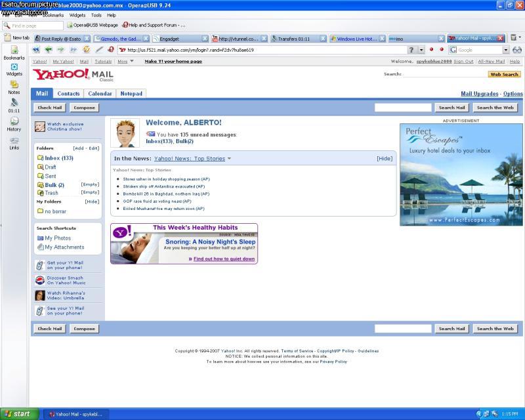Open the Links panel icon

[x=14, y=140]
